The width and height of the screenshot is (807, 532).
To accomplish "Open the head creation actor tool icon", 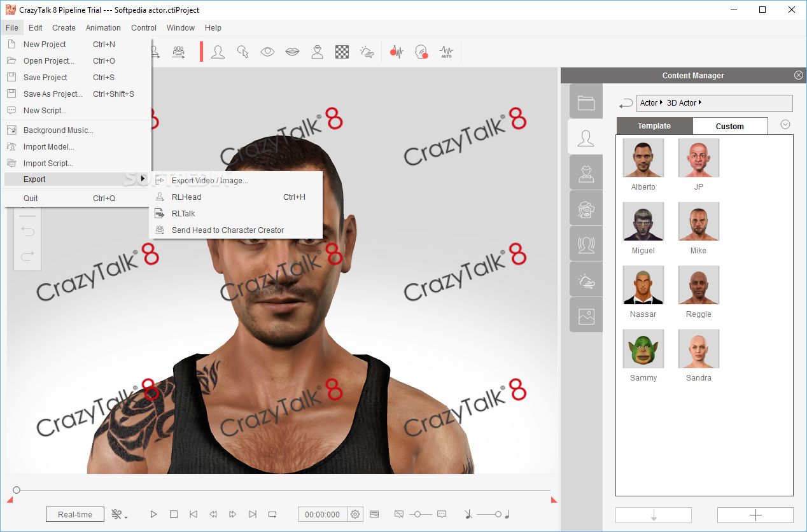I will [x=218, y=52].
